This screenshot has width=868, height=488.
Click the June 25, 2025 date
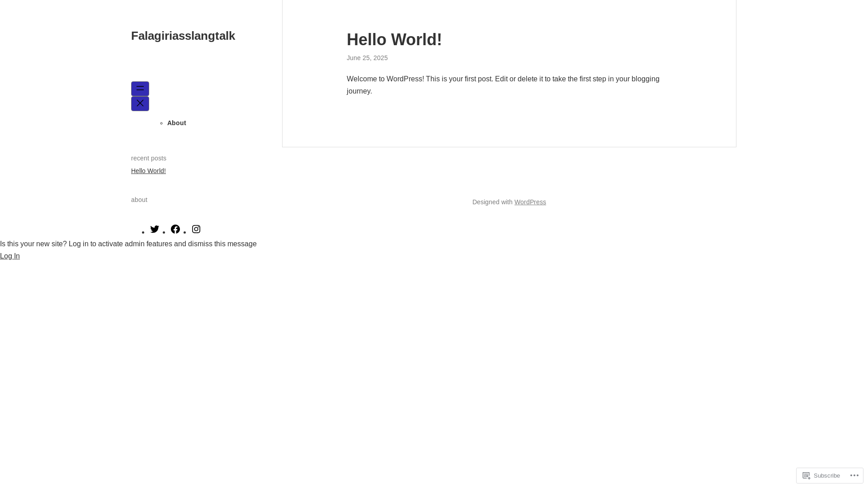[x=367, y=58]
